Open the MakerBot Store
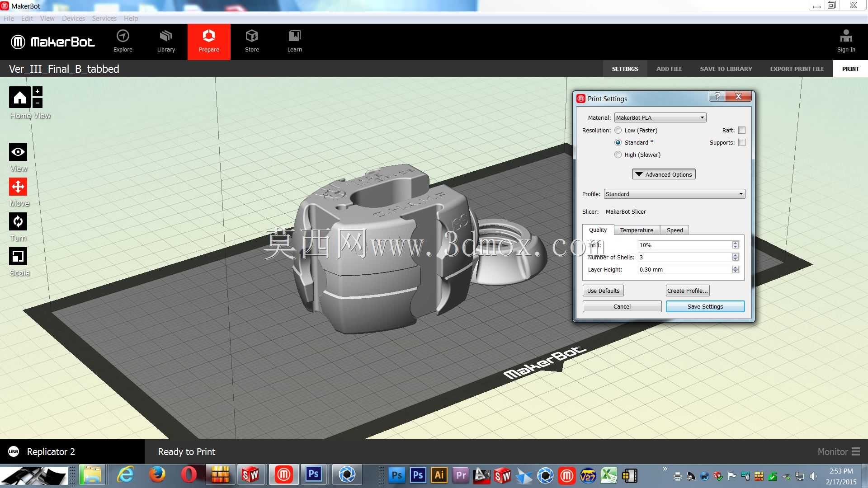Screen dimensions: 868x488 252,42
